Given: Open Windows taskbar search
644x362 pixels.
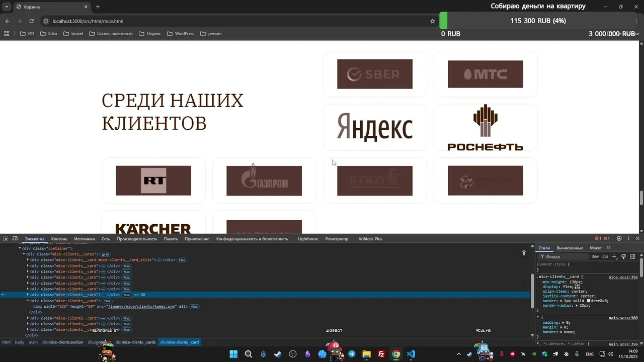Looking at the screenshot, I should tap(249, 354).
